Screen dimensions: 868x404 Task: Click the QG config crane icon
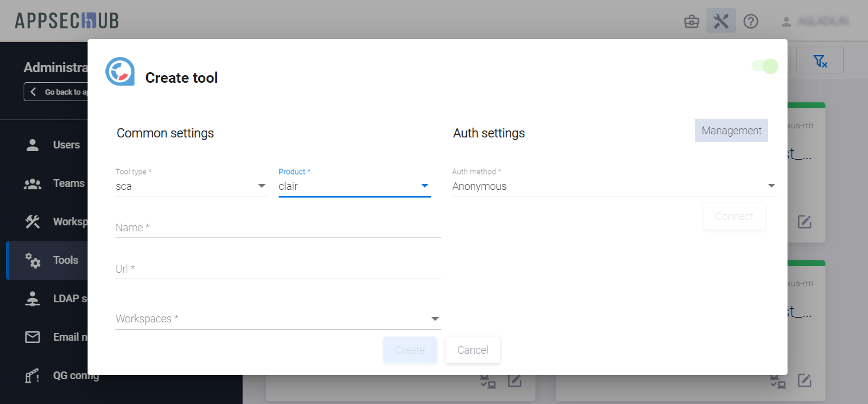tap(33, 376)
